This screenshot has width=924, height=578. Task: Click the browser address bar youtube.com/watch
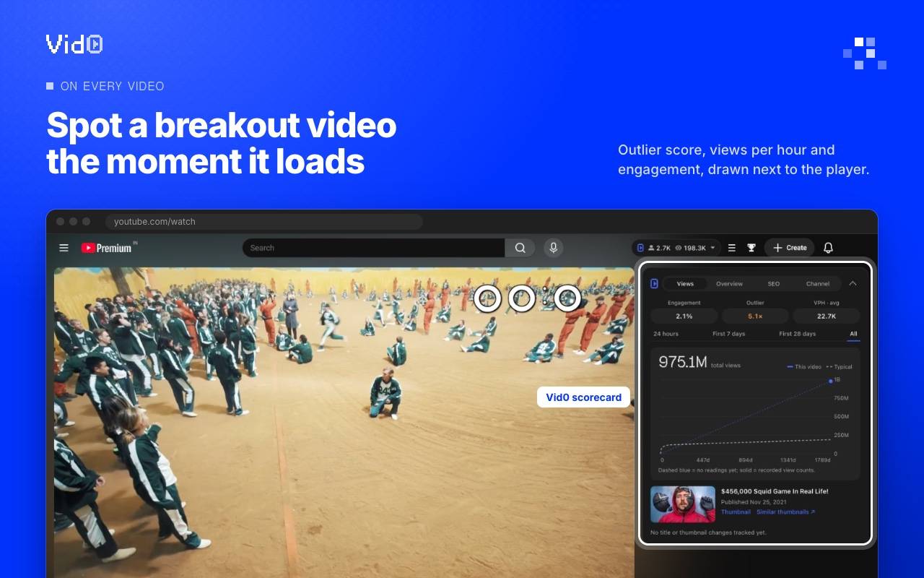point(263,222)
